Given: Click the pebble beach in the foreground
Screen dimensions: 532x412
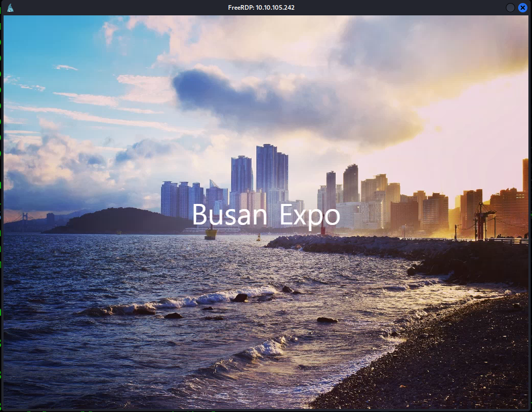Looking at the screenshot, I should point(451,359).
